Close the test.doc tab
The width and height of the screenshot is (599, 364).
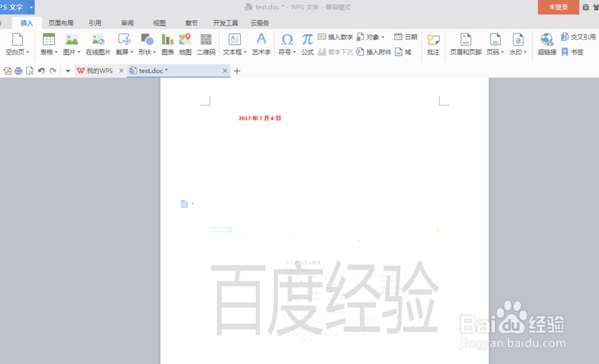point(225,71)
